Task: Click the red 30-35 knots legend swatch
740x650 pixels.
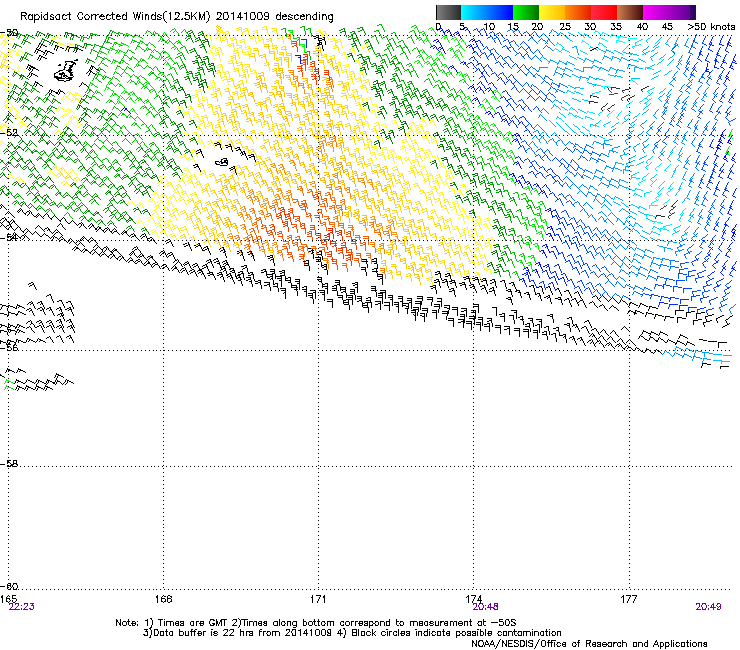Action: pos(604,12)
